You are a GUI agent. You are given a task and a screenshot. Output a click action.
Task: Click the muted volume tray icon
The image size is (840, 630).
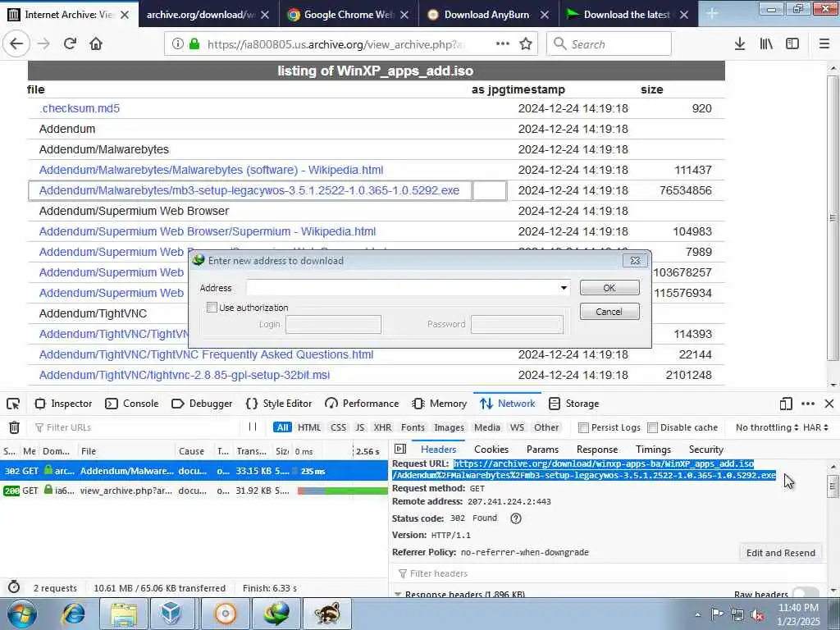click(757, 615)
